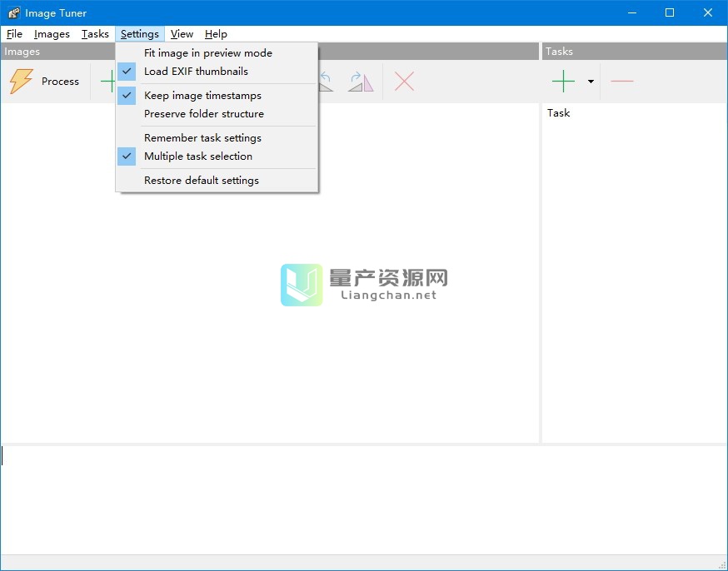The image size is (728, 571).
Task: Click the Process lightning bolt button
Action: 44,82
